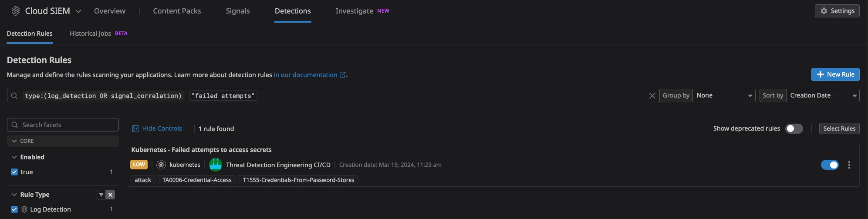Screen dimensions: 868x219
Task: Open the three-dot menu for the rule
Action: pyautogui.click(x=849, y=165)
